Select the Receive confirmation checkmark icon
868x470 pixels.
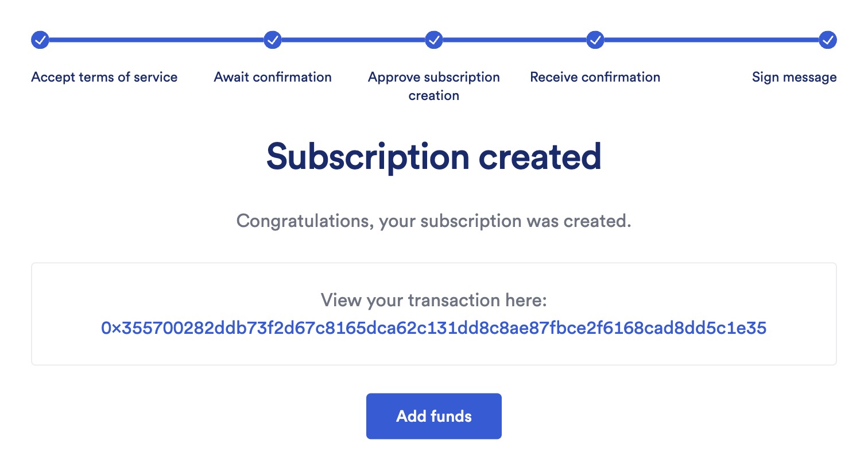click(595, 40)
